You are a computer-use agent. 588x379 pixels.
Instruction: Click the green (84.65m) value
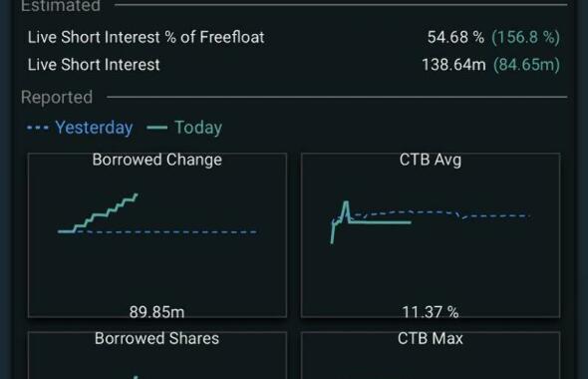point(526,65)
